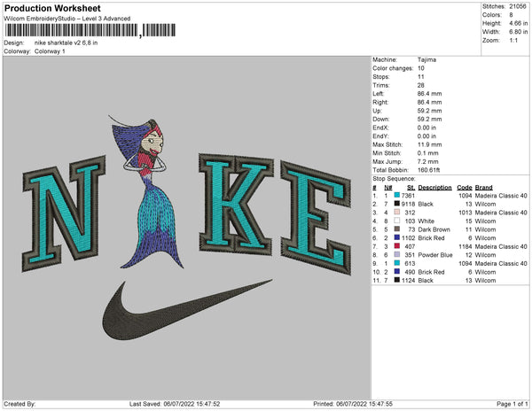Select the 'Brand' column header
Viewport: 532px width, 411px height.
coord(484,188)
